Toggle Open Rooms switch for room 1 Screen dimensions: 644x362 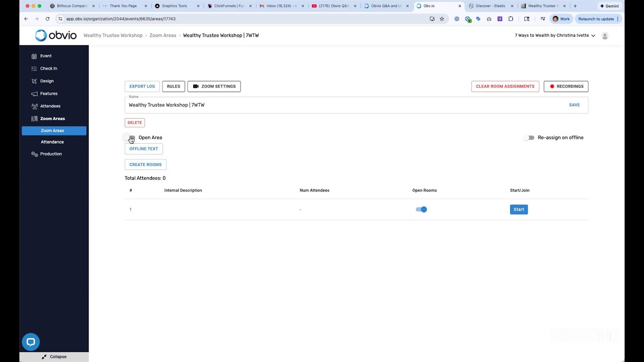point(422,210)
